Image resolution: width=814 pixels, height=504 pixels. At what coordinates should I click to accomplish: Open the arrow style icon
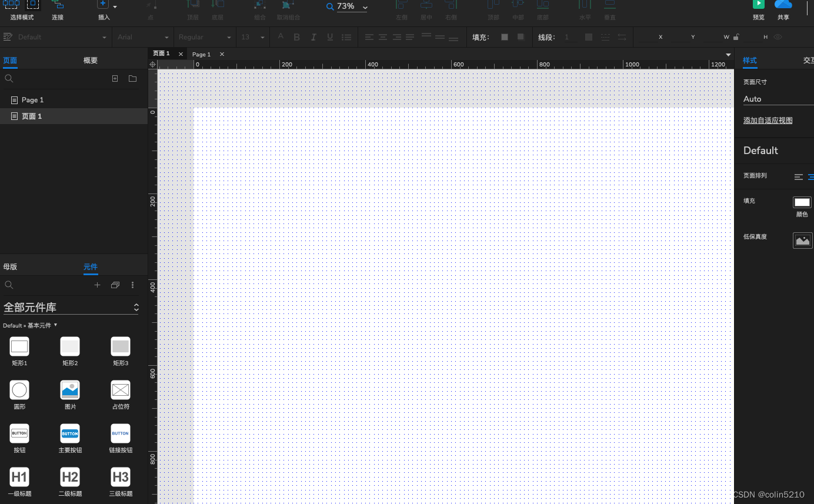point(622,37)
